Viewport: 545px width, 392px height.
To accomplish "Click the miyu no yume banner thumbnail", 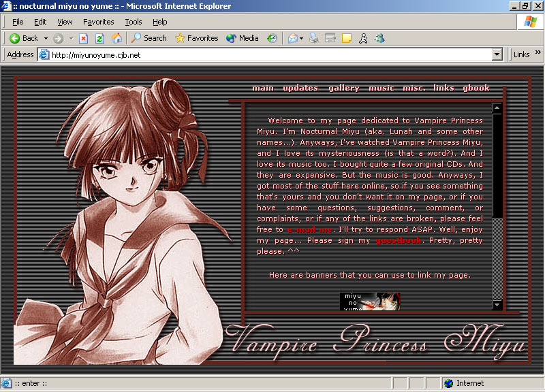I will pos(369,301).
